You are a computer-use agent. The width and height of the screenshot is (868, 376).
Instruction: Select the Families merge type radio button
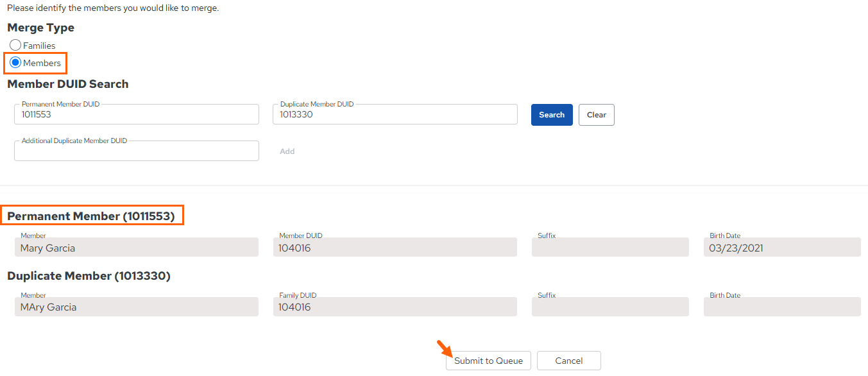[x=15, y=46]
